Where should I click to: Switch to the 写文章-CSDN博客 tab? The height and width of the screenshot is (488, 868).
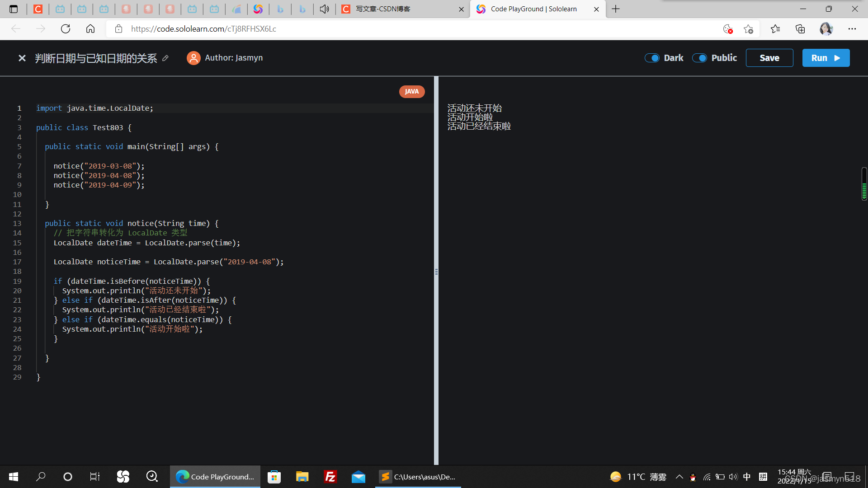[x=403, y=9]
